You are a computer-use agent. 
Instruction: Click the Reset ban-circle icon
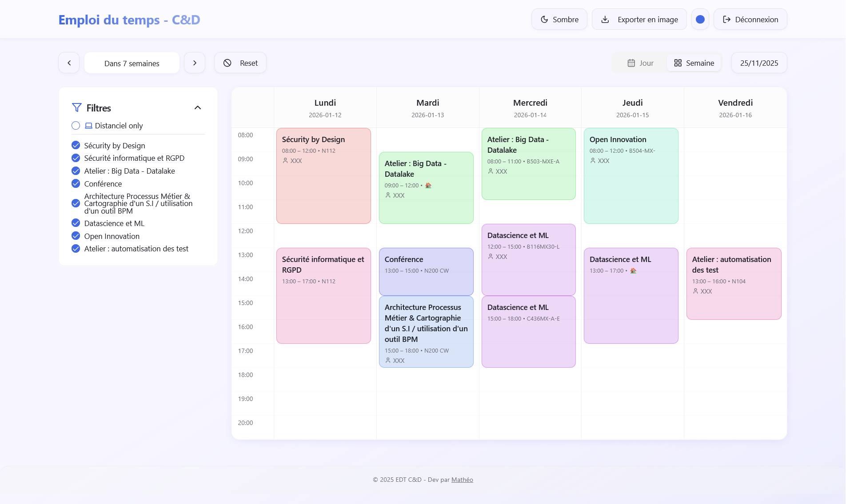(x=227, y=63)
